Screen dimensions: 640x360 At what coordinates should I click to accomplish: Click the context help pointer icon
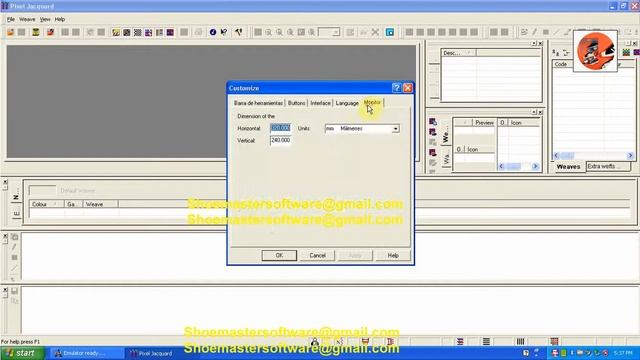(224, 32)
